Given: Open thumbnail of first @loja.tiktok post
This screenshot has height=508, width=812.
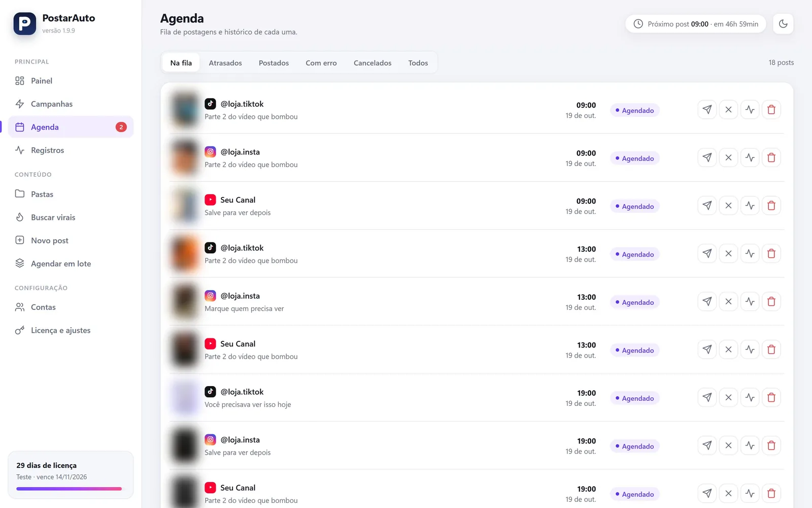Looking at the screenshot, I should pyautogui.click(x=185, y=110).
